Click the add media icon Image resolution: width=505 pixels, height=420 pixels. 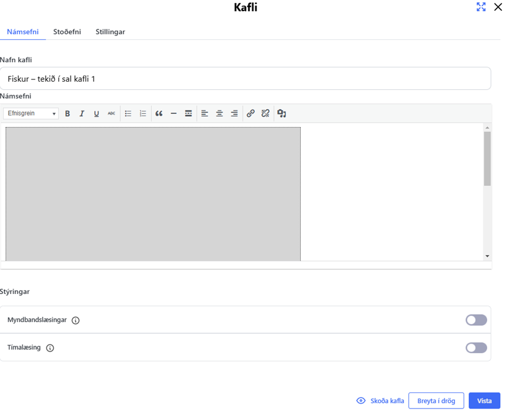point(281,114)
